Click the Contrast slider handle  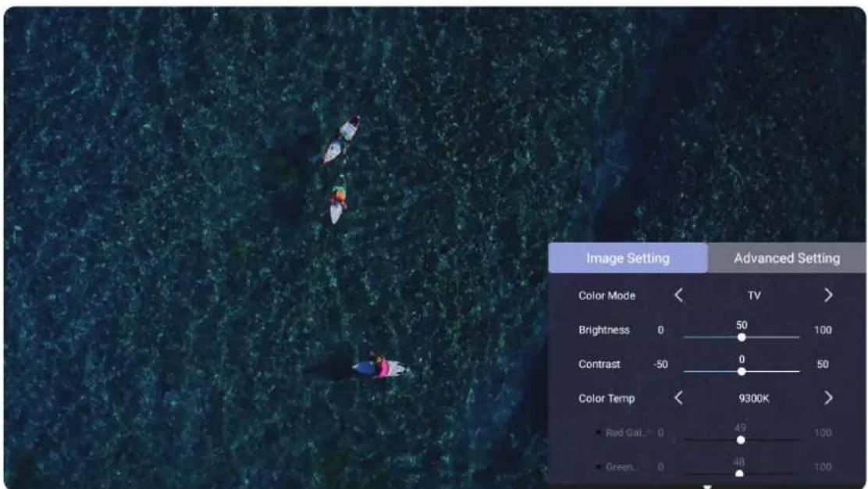pos(742,372)
